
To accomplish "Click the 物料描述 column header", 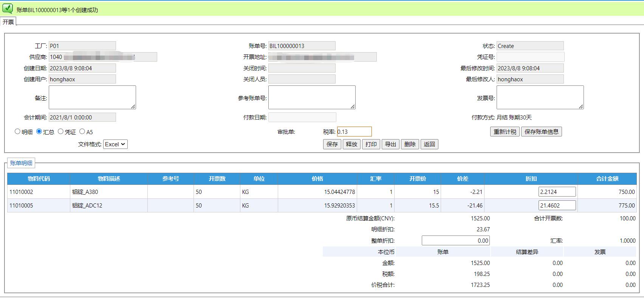I will [x=109, y=178].
